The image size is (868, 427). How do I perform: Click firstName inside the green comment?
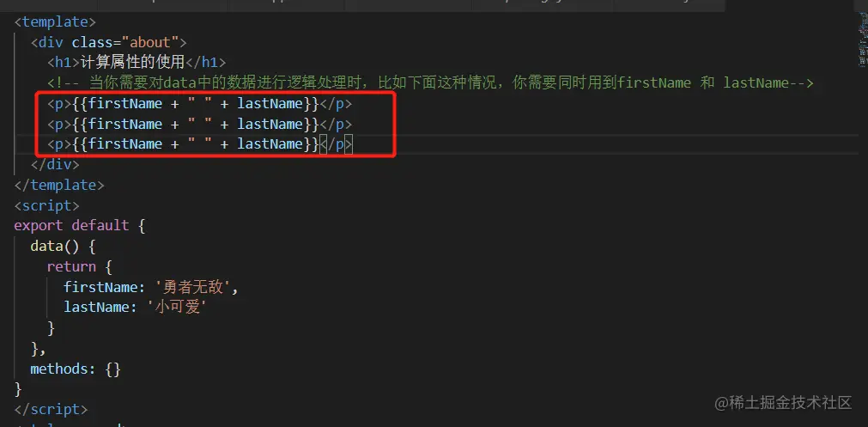click(653, 83)
